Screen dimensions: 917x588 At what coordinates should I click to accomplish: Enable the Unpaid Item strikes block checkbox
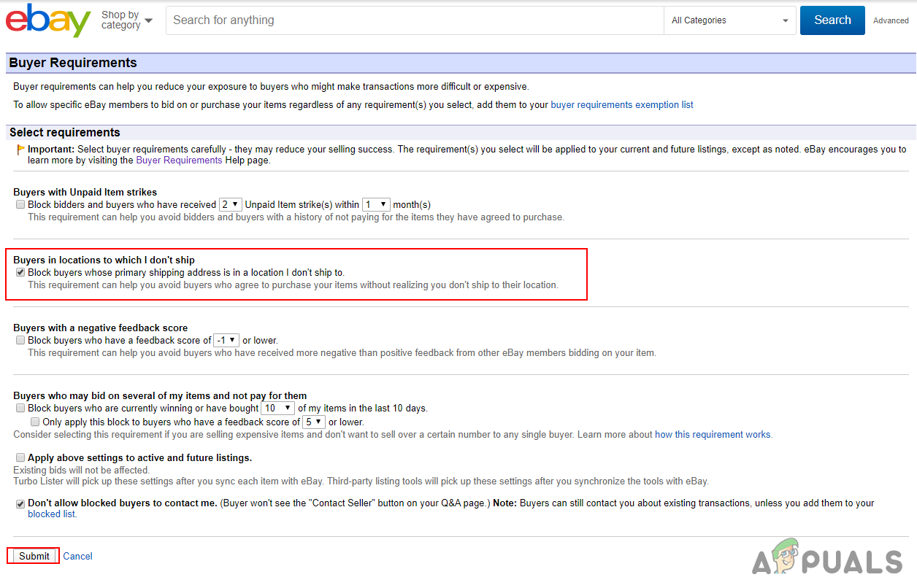(20, 205)
